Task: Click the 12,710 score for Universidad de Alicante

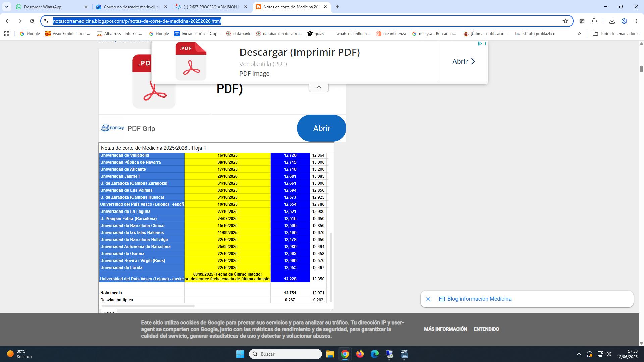Action: [x=290, y=169]
